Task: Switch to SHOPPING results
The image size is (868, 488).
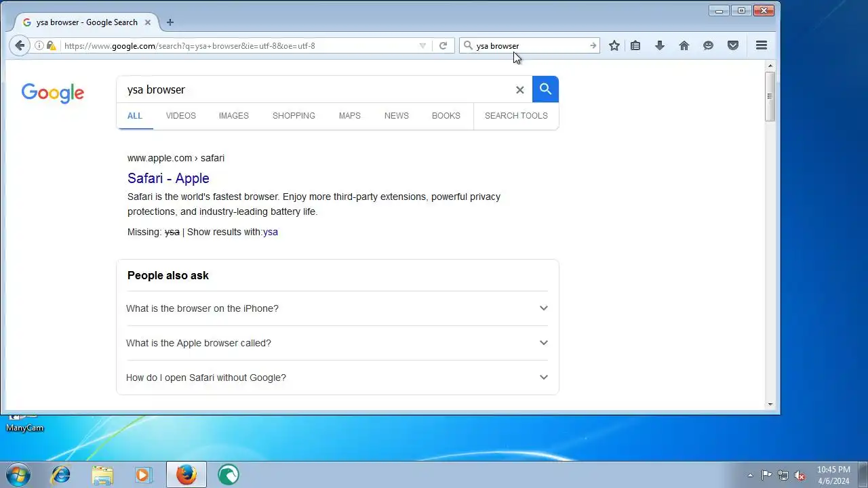Action: [294, 116]
